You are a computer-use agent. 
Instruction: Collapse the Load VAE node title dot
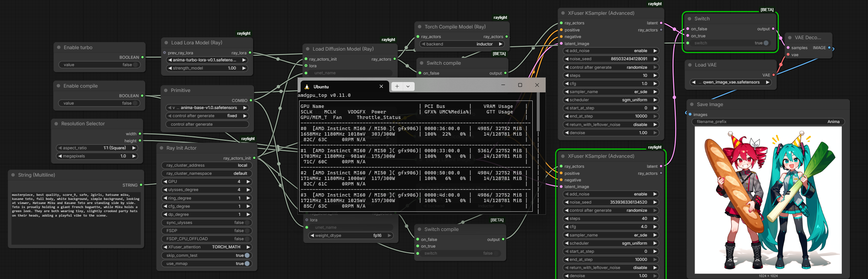tap(690, 65)
